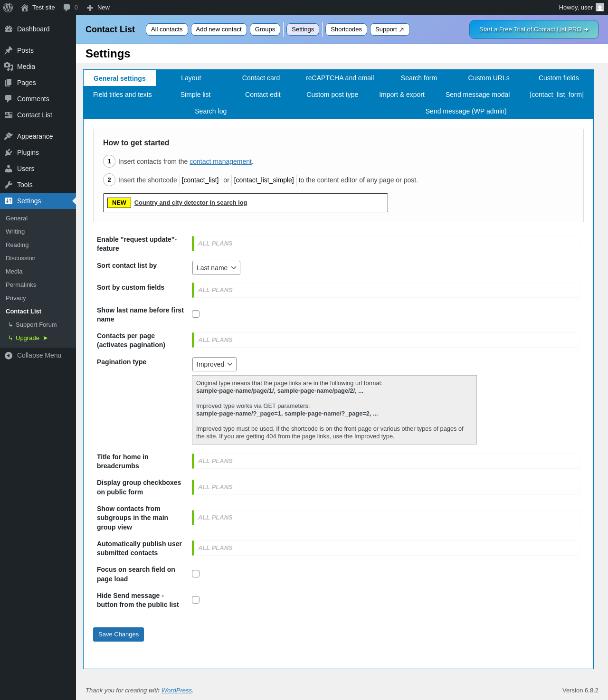
Task: Open the reCAPTCHA and email tab
Action: (x=340, y=78)
